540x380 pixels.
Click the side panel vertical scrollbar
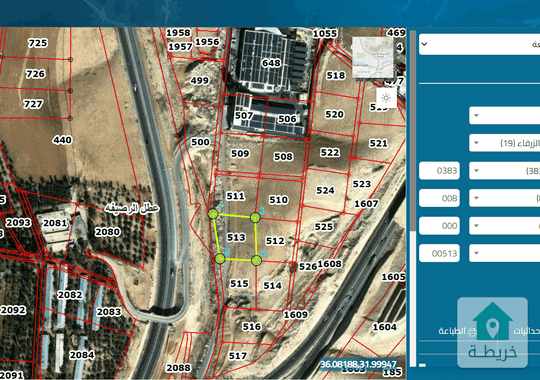tap(413, 198)
